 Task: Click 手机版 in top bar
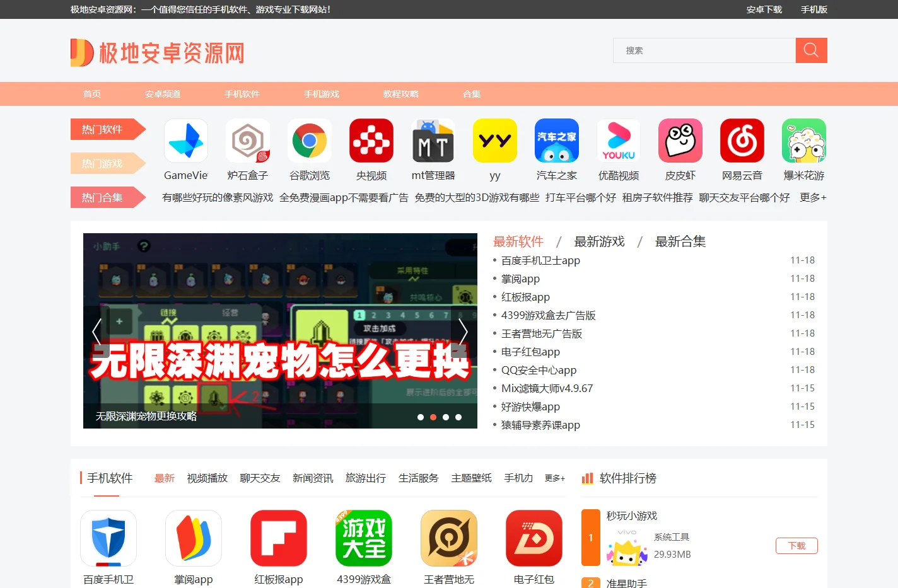pyautogui.click(x=814, y=9)
